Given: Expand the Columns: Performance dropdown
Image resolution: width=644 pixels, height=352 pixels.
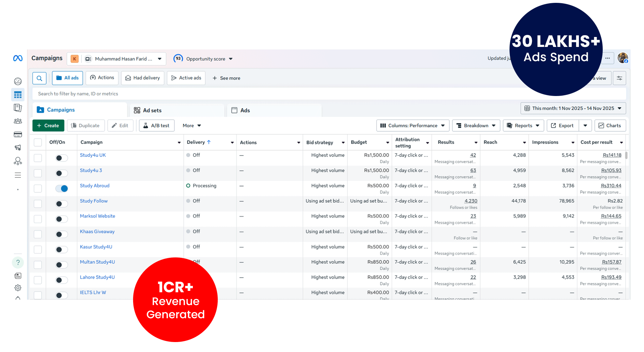Looking at the screenshot, I should point(412,126).
